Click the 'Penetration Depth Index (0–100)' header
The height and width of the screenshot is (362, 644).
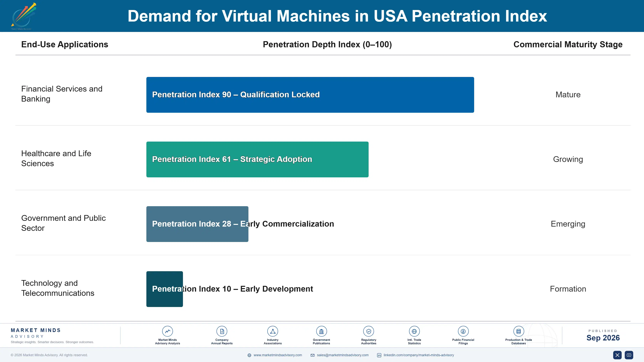click(327, 44)
